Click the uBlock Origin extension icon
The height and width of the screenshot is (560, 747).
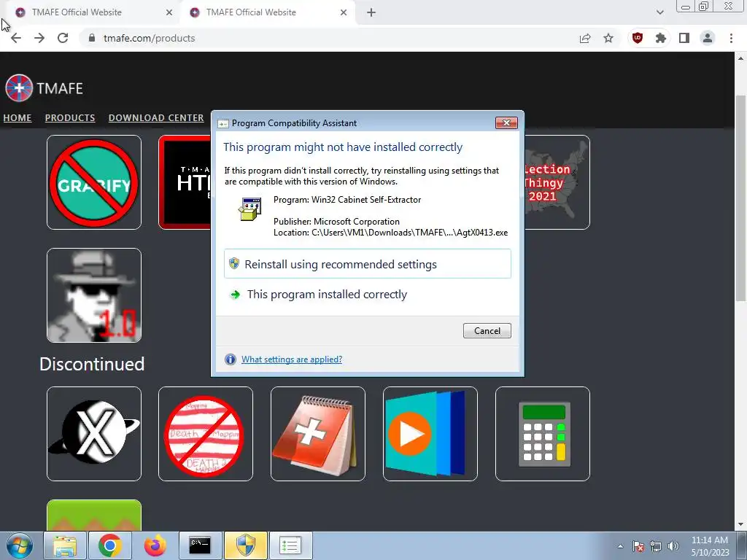pyautogui.click(x=638, y=38)
